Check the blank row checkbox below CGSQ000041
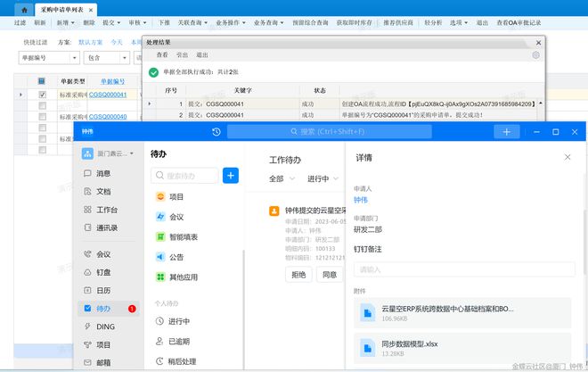 point(43,106)
